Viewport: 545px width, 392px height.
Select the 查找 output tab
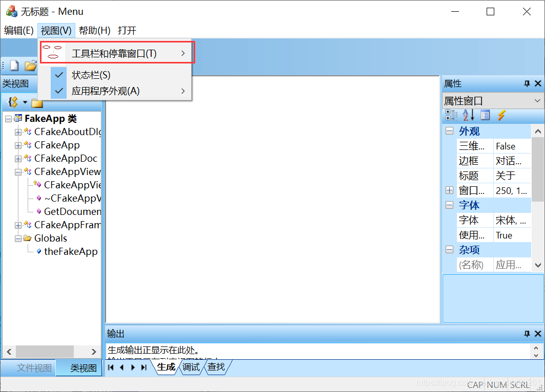click(216, 367)
